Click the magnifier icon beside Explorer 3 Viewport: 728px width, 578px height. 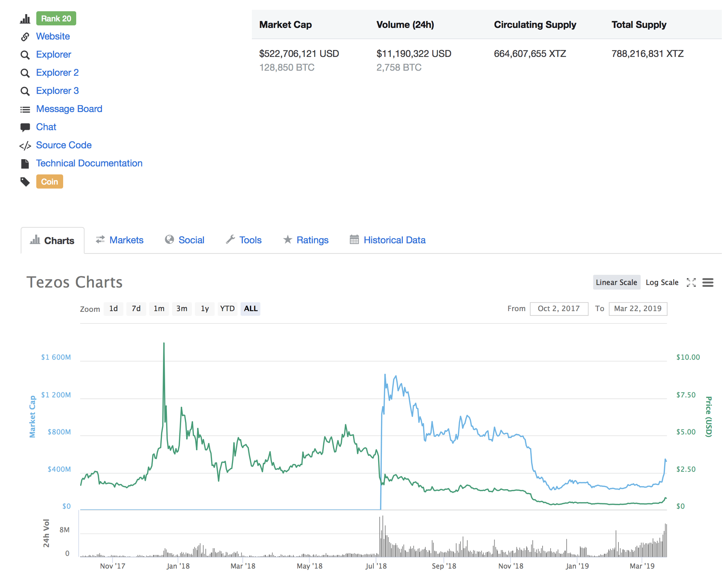(25, 91)
